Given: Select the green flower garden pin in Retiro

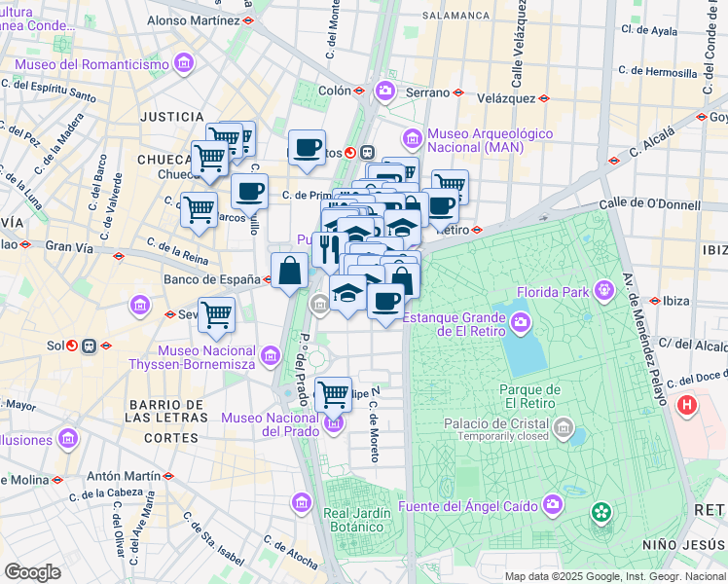Looking at the screenshot, I should point(601,514).
